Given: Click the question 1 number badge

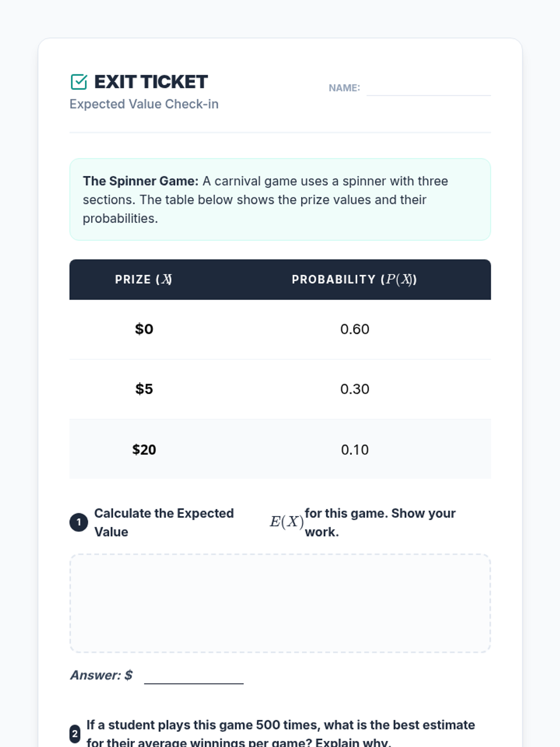Looking at the screenshot, I should coord(79,522).
